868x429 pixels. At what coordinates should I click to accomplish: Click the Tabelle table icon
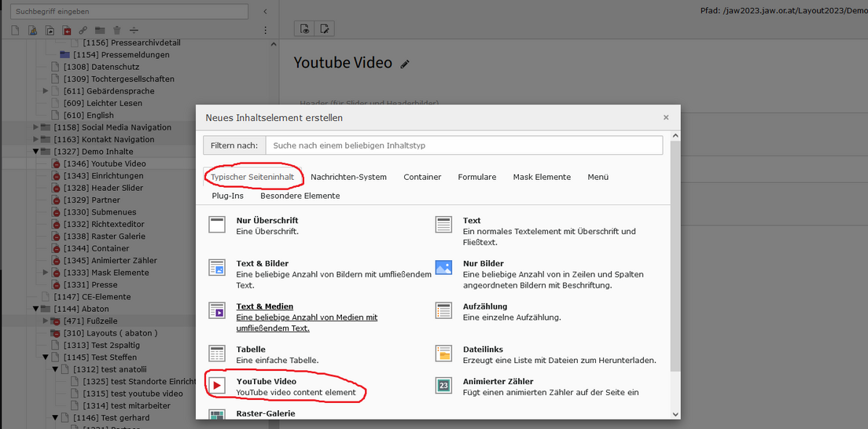[x=217, y=353]
